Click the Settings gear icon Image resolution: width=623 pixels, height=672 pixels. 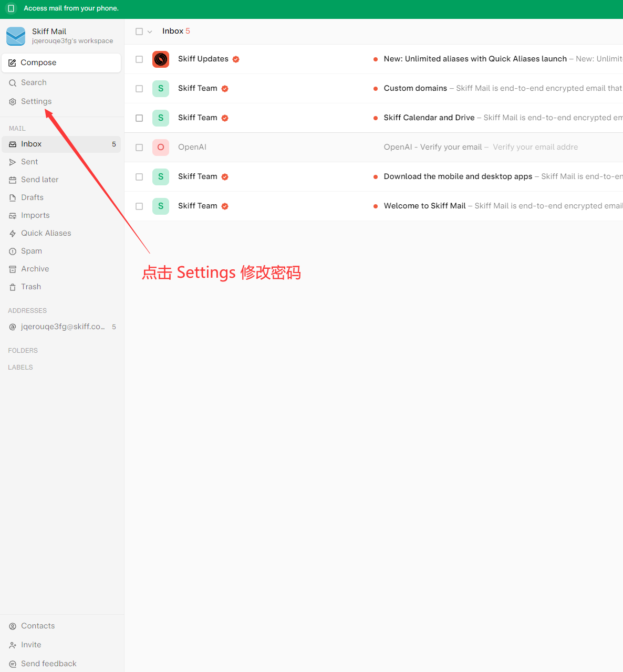[13, 102]
